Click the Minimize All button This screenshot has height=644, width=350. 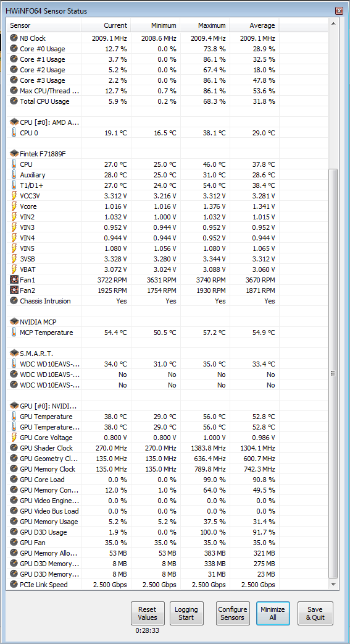coord(273,613)
